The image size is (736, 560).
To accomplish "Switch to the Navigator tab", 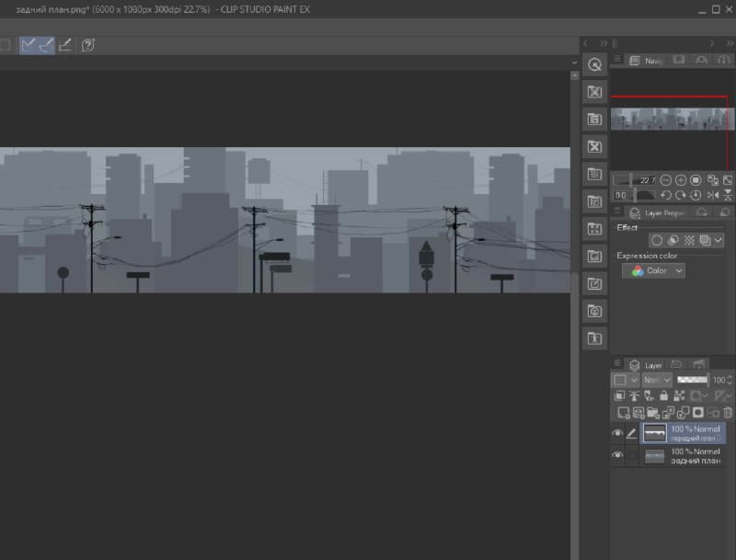I will tap(648, 60).
